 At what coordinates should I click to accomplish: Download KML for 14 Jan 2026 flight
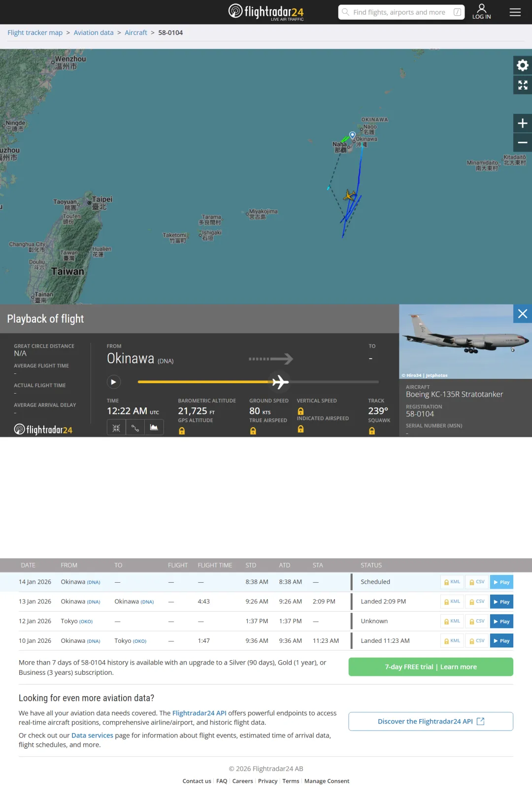(452, 582)
